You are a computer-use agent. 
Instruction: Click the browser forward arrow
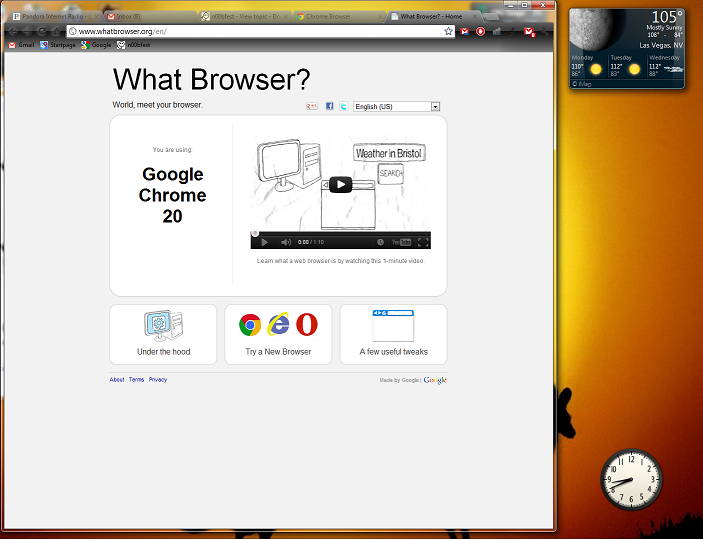tap(28, 31)
